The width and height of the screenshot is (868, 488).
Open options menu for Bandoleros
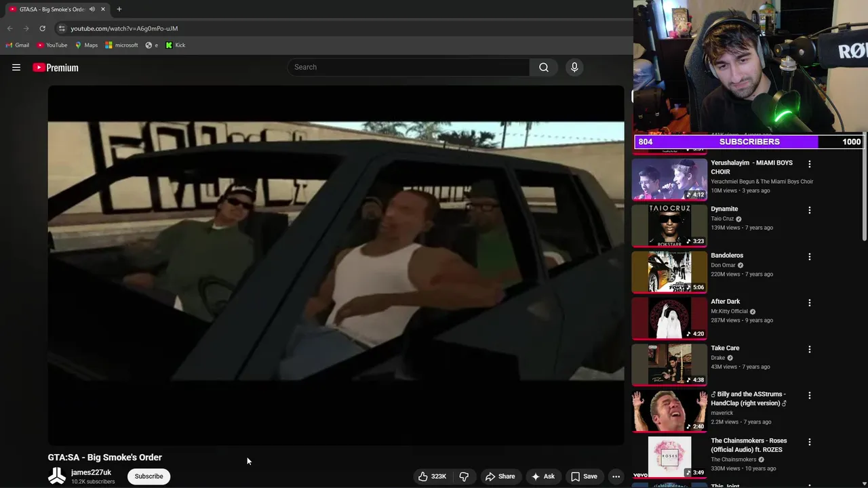tap(809, 257)
